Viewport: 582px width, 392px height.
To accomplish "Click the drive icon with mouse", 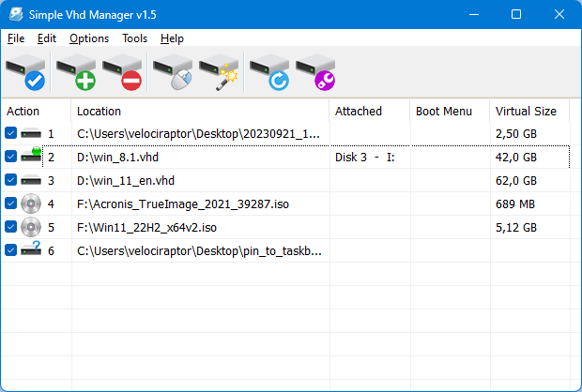I will [173, 73].
